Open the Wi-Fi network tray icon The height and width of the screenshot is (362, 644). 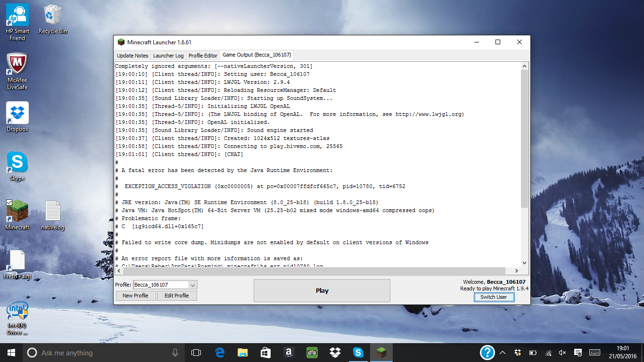click(x=548, y=353)
